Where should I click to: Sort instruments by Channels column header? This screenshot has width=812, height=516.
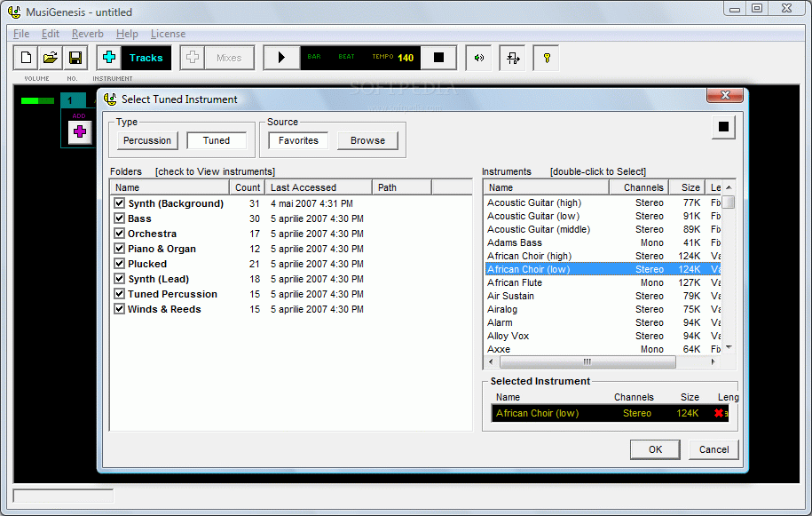pyautogui.click(x=639, y=187)
